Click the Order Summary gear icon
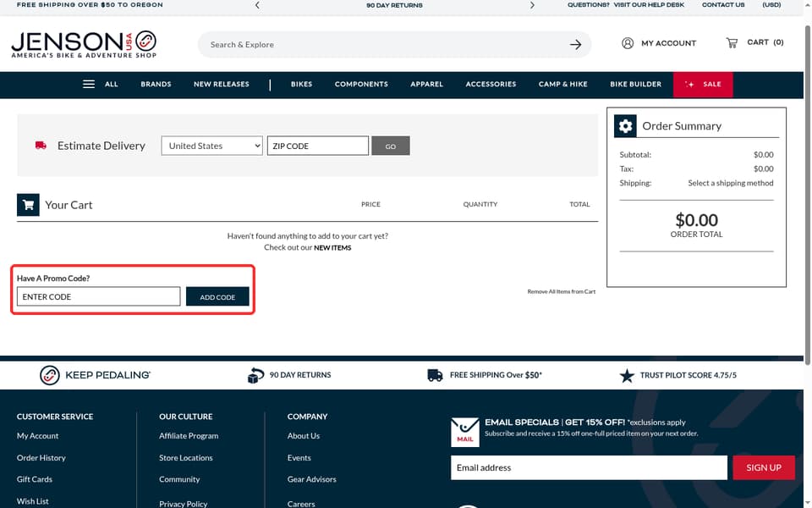Screen dimensions: 812x508 625,126
